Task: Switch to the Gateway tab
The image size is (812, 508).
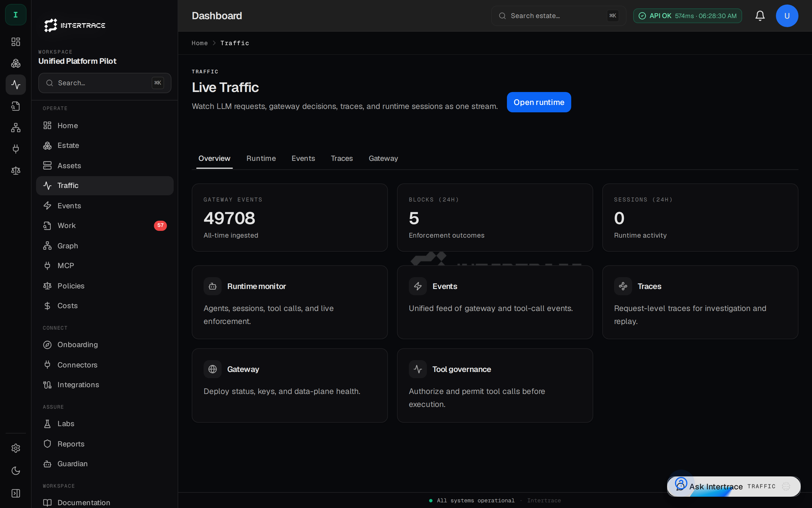Action: (x=383, y=158)
